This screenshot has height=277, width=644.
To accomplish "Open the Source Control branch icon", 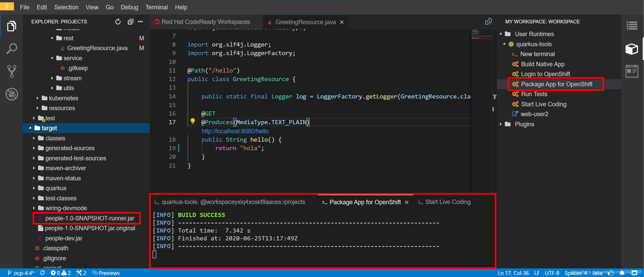I will 11,71.
